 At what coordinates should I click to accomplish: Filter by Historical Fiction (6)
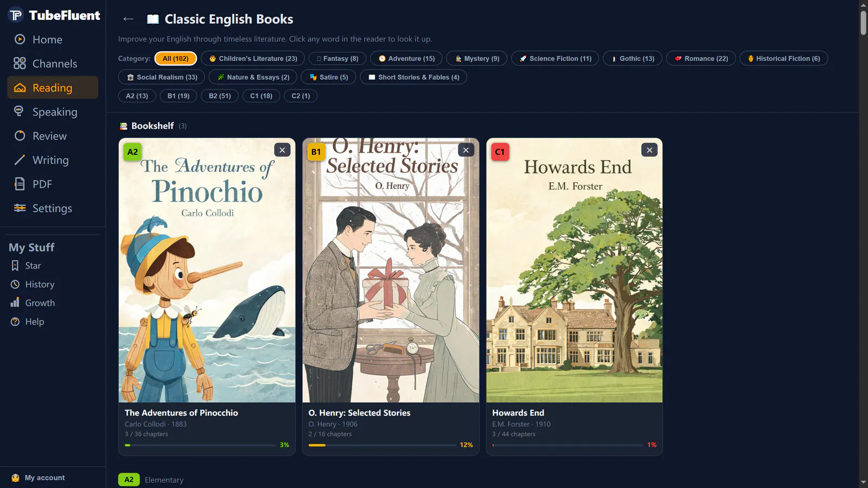[784, 59]
